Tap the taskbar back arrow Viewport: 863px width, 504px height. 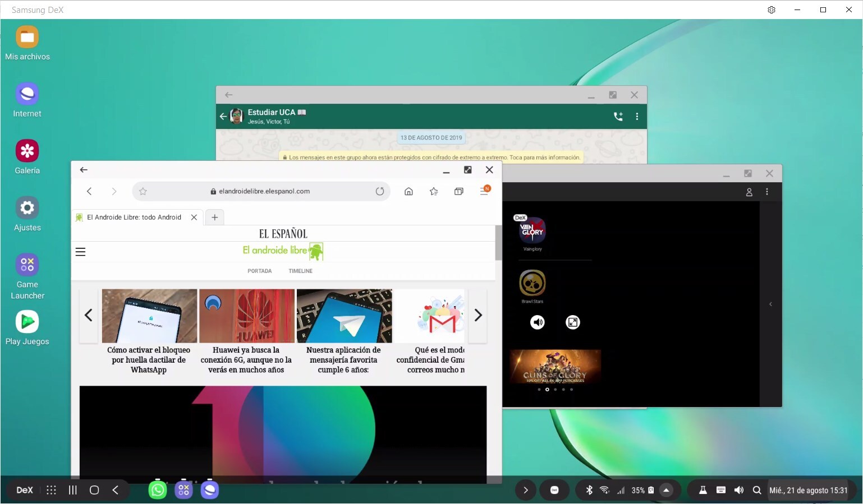click(115, 490)
